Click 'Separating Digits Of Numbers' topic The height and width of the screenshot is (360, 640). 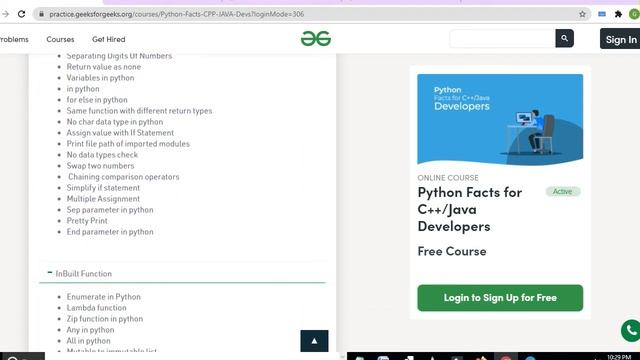pos(119,56)
